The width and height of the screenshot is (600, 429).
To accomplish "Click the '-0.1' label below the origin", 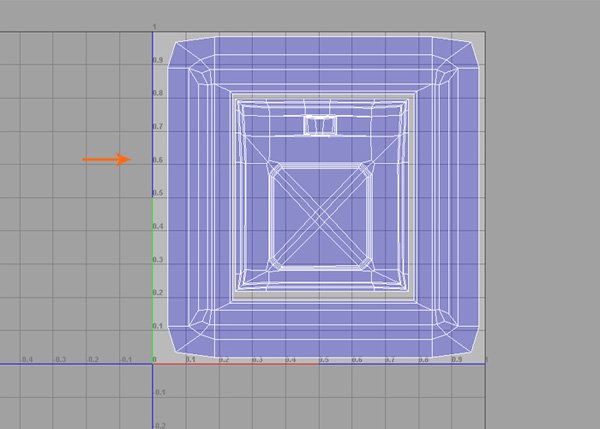I will click(160, 392).
